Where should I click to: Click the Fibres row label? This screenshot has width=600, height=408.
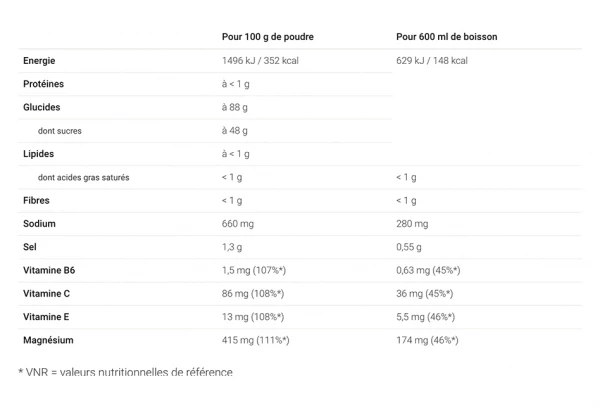pyautogui.click(x=36, y=200)
